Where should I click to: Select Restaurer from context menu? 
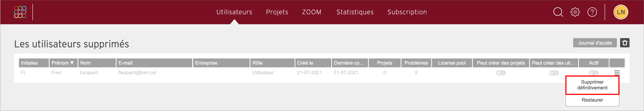pyautogui.click(x=592, y=100)
